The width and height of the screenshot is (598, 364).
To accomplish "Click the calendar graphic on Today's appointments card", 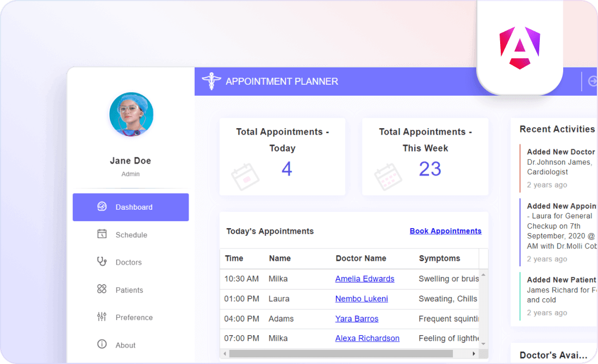I will point(245,177).
